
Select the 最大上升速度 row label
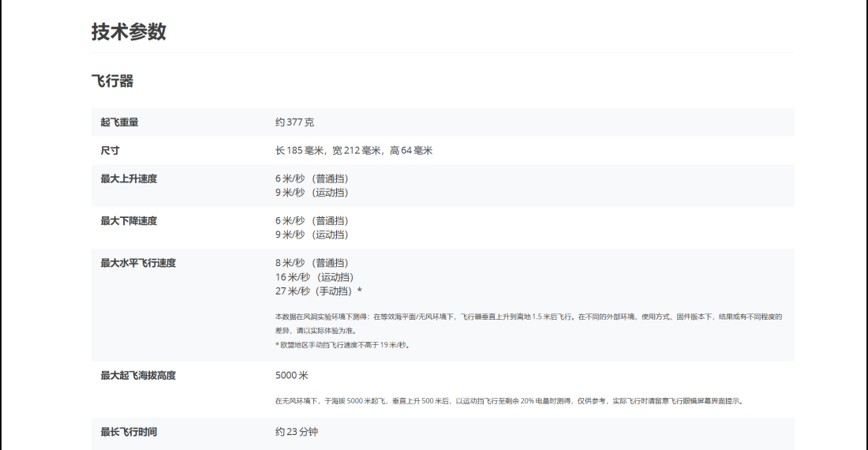(129, 178)
